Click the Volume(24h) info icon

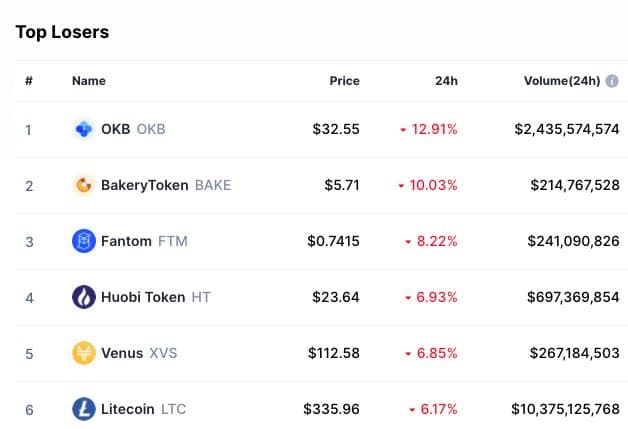(612, 81)
